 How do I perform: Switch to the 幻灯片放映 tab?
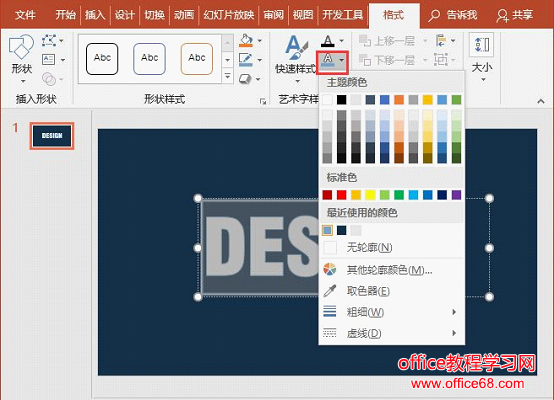pos(229,15)
